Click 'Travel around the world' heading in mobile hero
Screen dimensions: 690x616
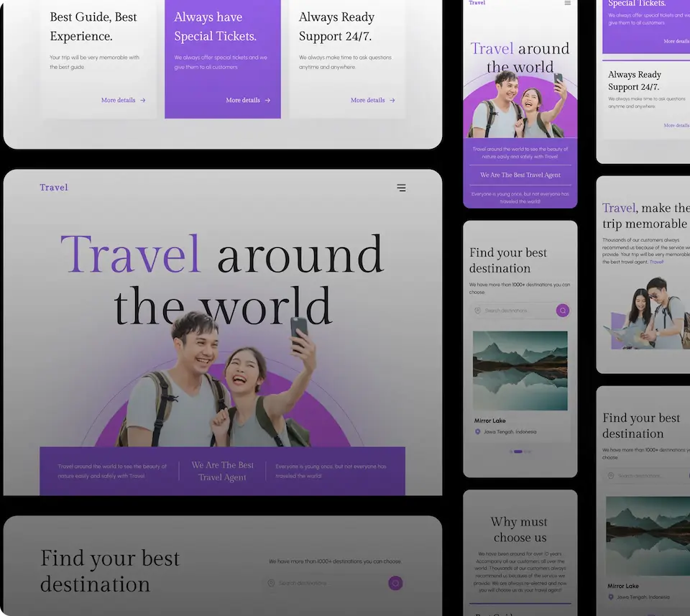pos(520,58)
